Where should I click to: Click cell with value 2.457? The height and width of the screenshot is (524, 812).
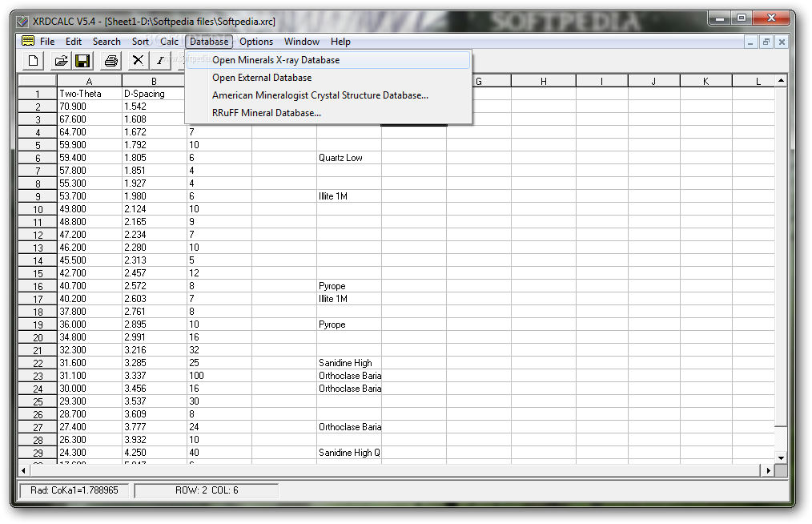155,273
